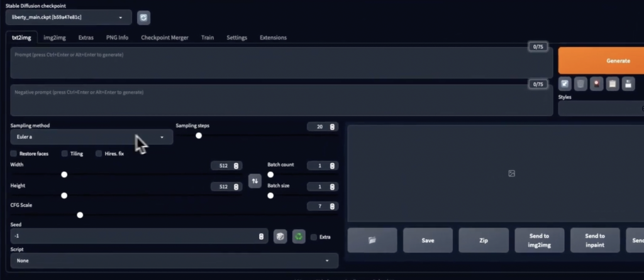This screenshot has height=280, width=644.
Task: Click the orange Generate button
Action: (x=601, y=61)
